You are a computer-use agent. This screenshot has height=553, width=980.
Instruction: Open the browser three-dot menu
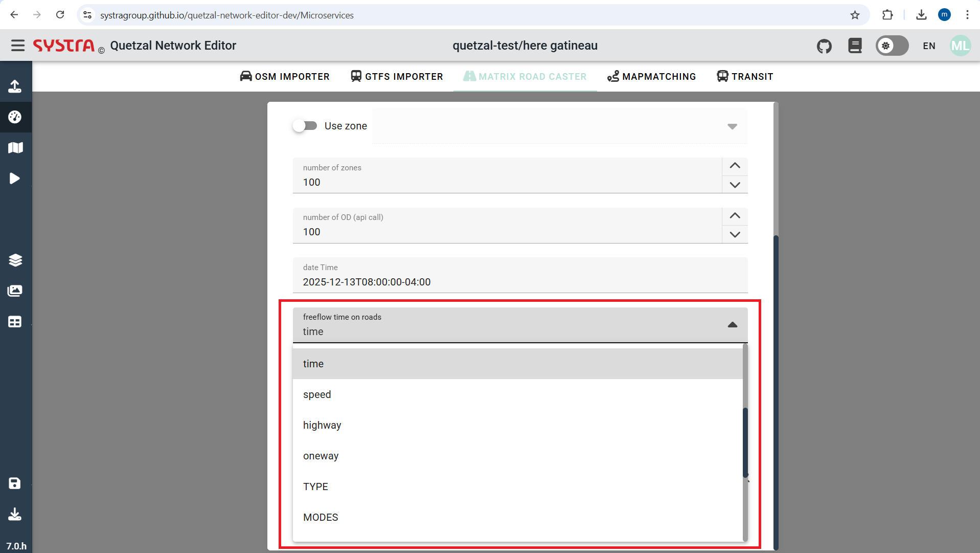(967, 15)
